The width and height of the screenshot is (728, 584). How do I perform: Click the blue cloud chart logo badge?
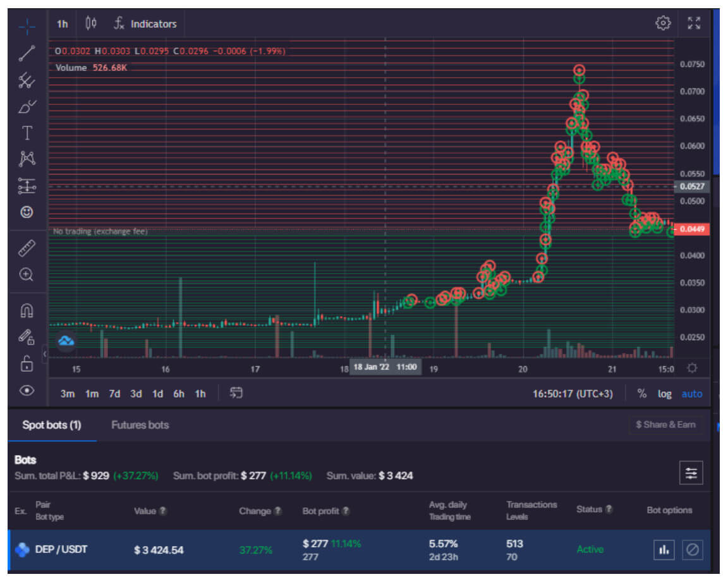(66, 341)
